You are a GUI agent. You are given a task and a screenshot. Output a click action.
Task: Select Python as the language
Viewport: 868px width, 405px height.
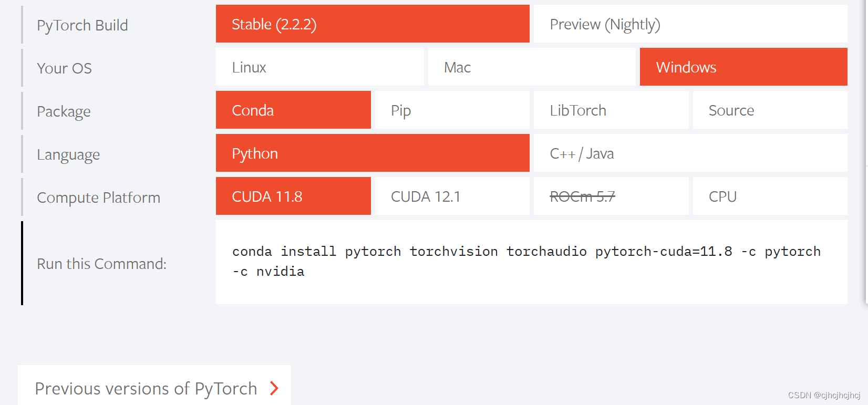[x=373, y=153]
